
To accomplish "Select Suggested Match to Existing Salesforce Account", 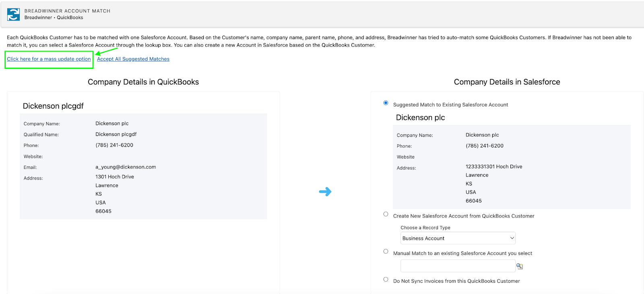I will pyautogui.click(x=386, y=103).
